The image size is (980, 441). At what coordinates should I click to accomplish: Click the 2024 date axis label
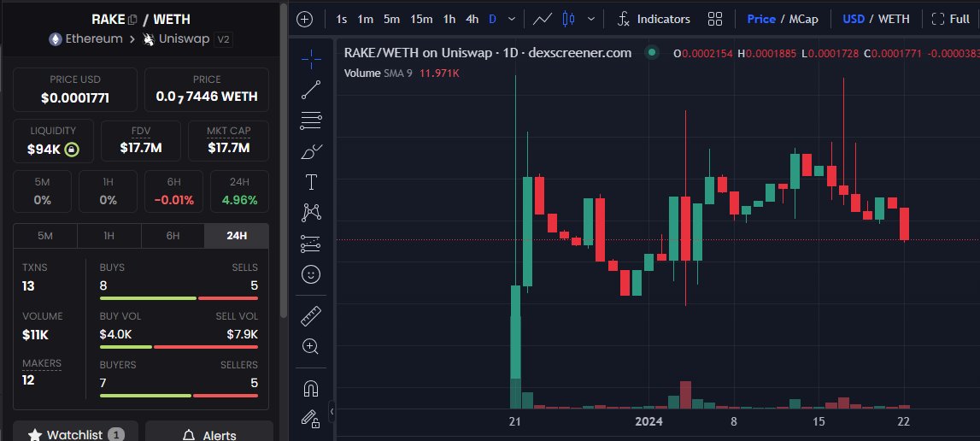coord(648,421)
